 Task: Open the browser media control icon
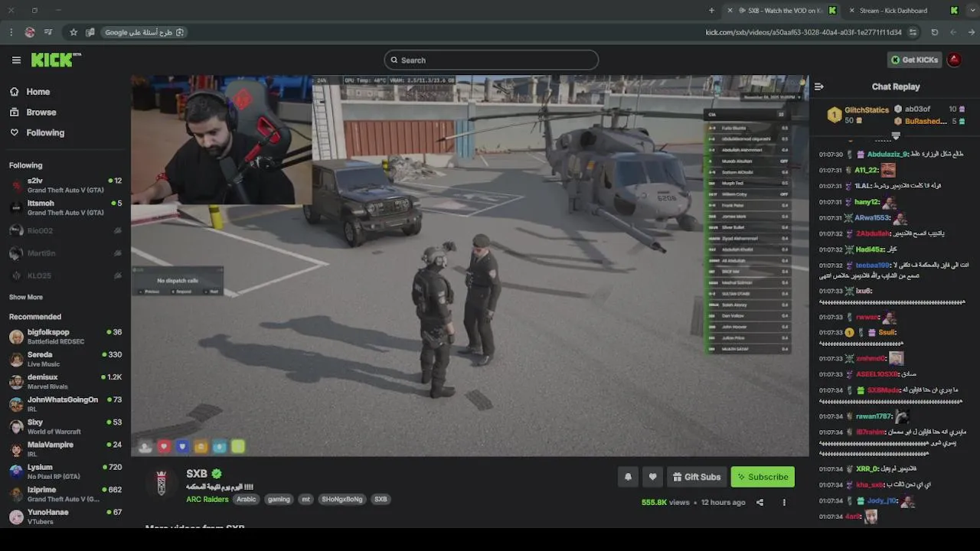[x=48, y=32]
